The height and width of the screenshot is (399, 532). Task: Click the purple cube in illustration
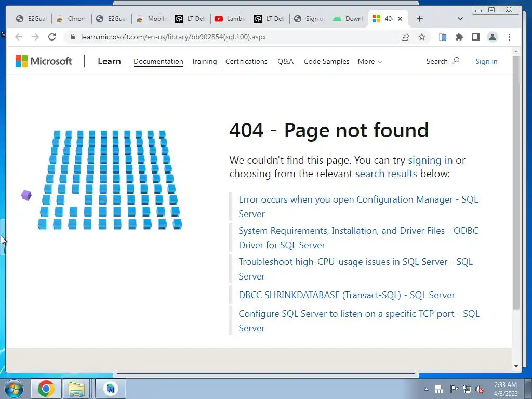26,195
